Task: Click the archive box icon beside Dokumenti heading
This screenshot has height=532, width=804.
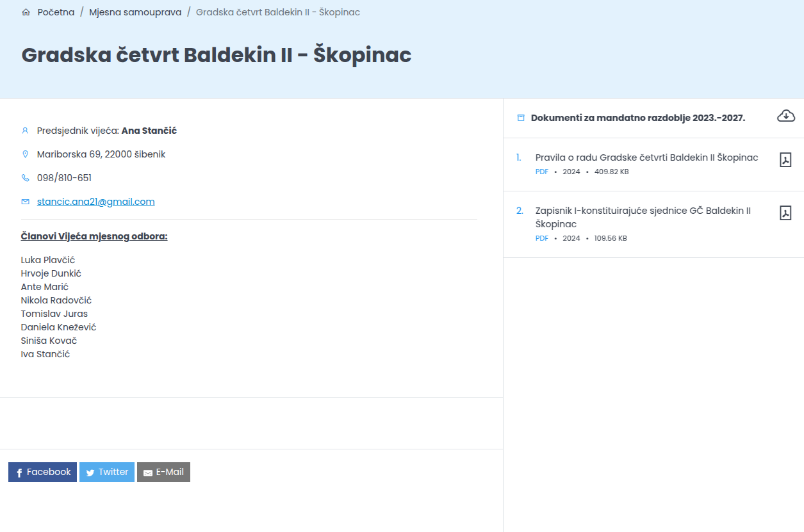Action: click(521, 118)
